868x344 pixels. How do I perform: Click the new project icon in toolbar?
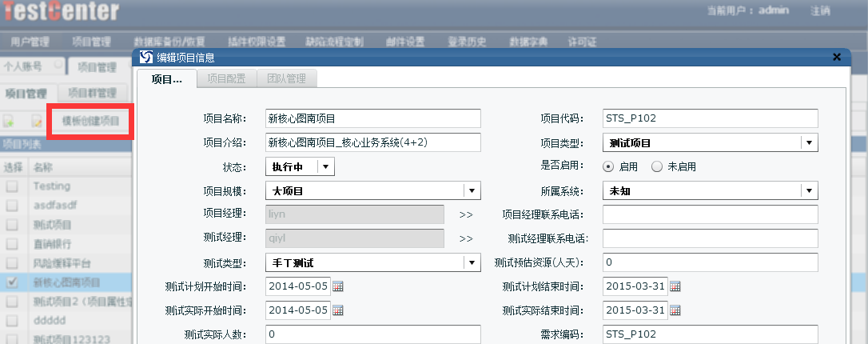pos(10,121)
